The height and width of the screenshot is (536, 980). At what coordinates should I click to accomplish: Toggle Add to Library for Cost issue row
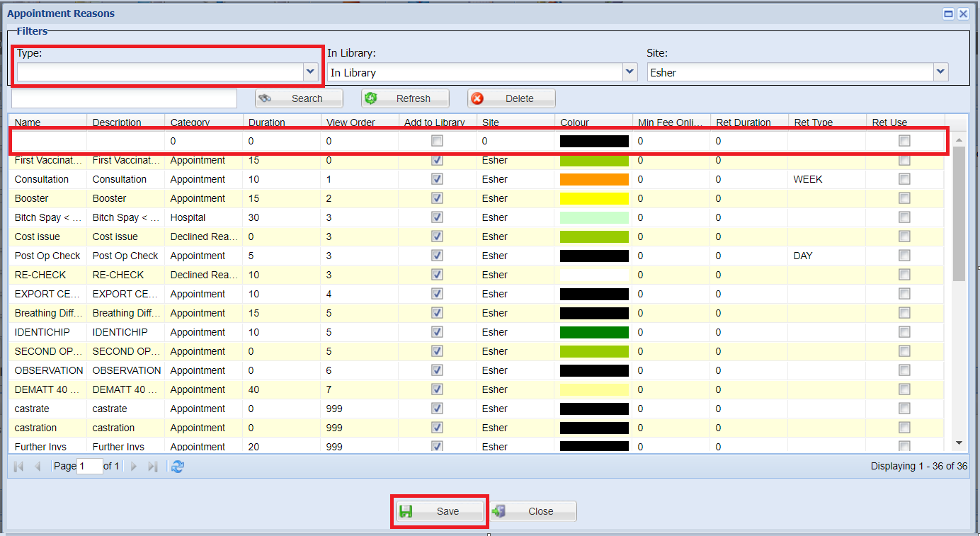[438, 236]
